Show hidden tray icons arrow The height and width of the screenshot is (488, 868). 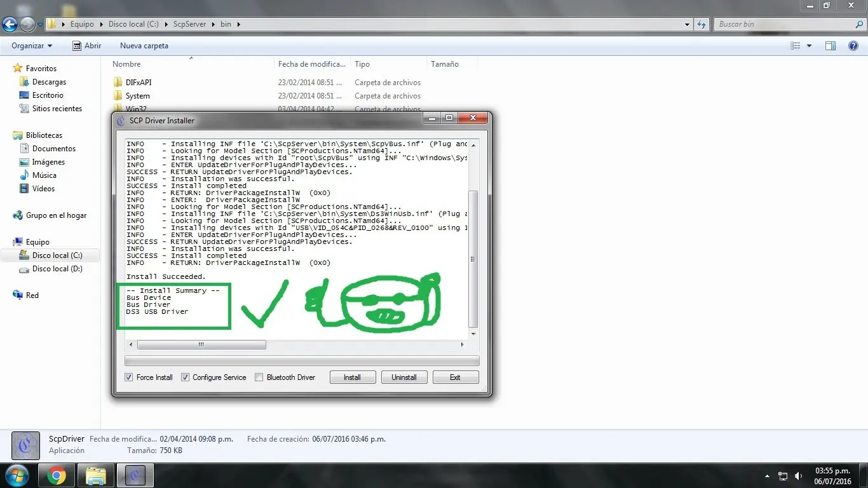768,476
